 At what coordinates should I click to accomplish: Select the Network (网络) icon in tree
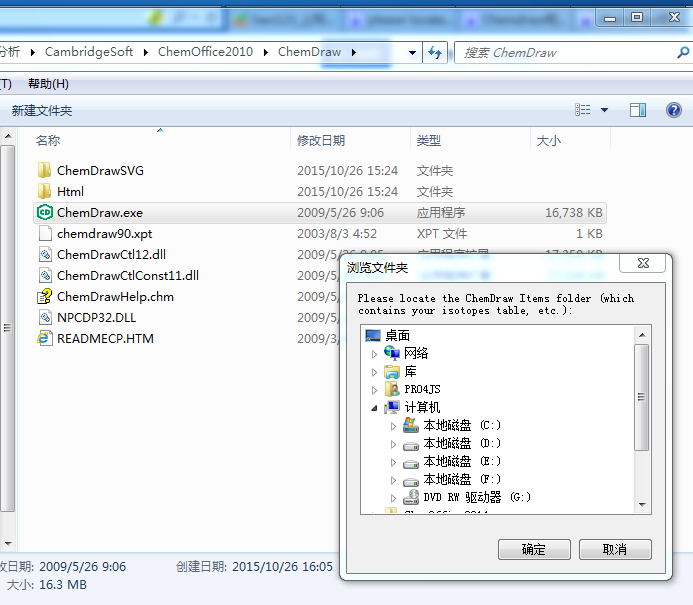[392, 353]
